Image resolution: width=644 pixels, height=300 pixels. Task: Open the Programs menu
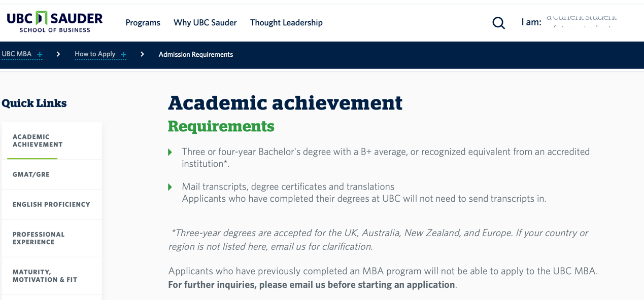tap(143, 23)
